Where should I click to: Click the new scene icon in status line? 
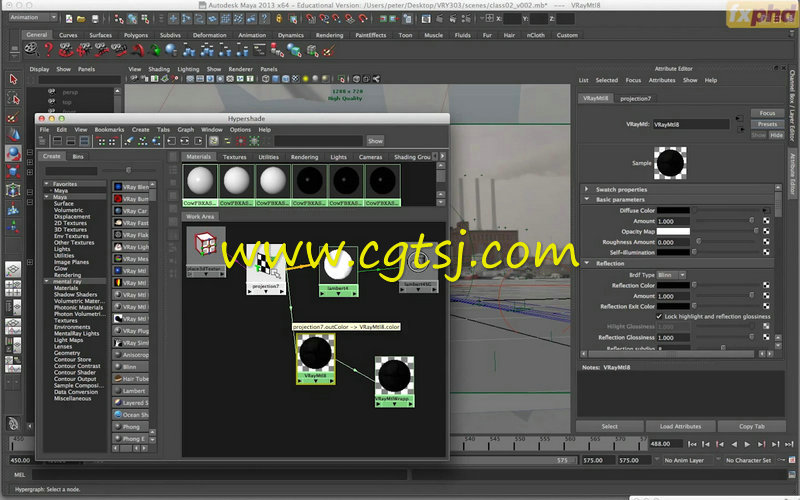[x=69, y=19]
